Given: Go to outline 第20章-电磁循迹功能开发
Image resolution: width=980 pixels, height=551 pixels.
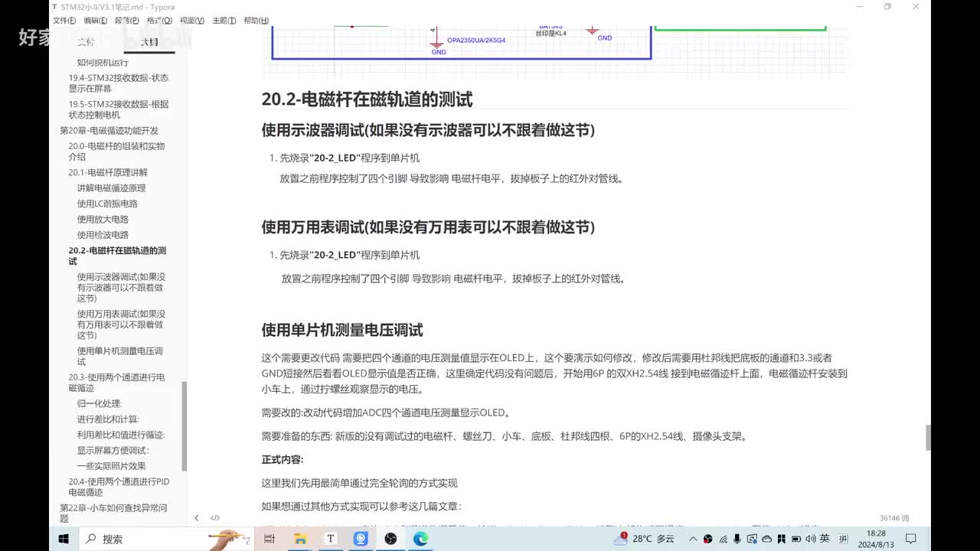Looking at the screenshot, I should click(109, 131).
